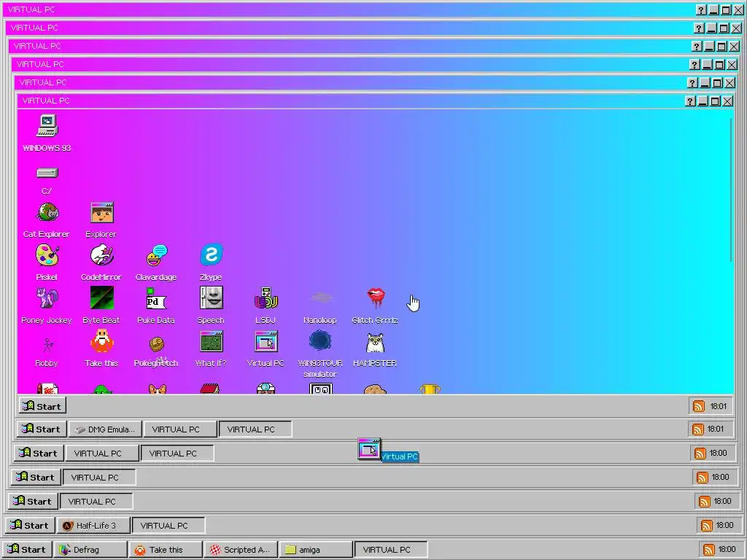Screen dimensions: 747x560
Task: Click the highlighted Virtual PC icon over the taskbars
Action: click(369, 449)
